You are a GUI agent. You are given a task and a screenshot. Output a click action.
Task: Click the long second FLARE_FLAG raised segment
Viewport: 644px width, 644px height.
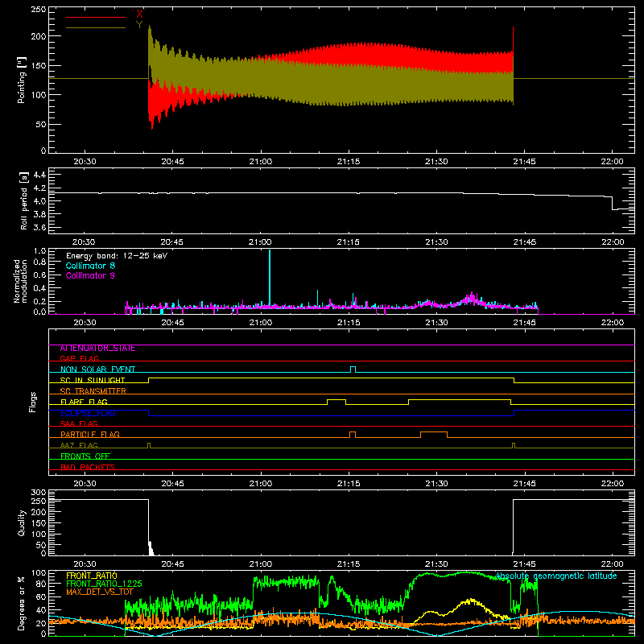point(460,399)
